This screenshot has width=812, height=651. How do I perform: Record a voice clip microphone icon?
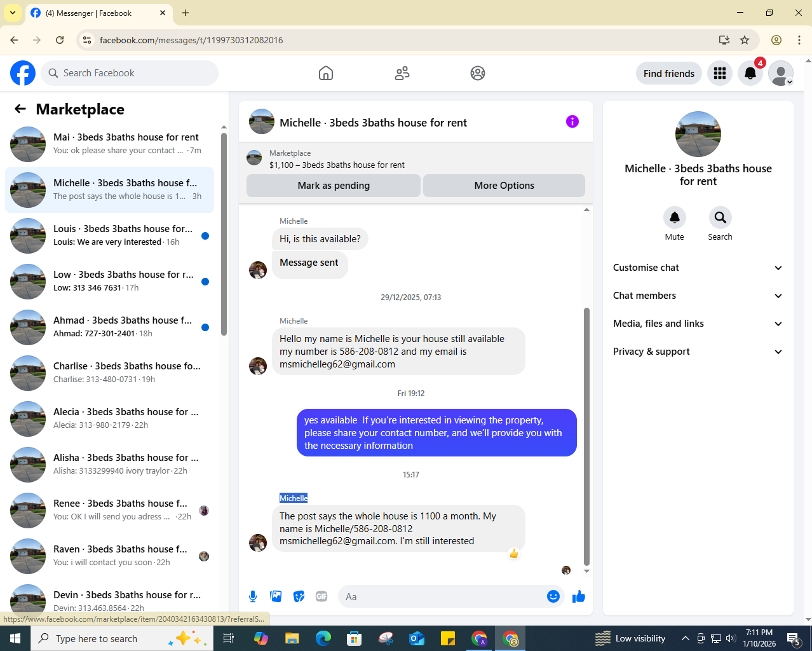(x=253, y=596)
